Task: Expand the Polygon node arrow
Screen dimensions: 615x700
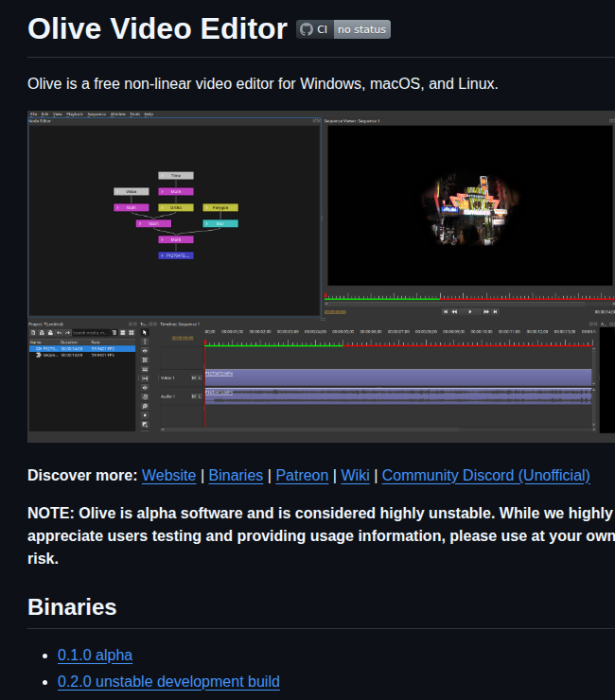Action: (x=207, y=207)
